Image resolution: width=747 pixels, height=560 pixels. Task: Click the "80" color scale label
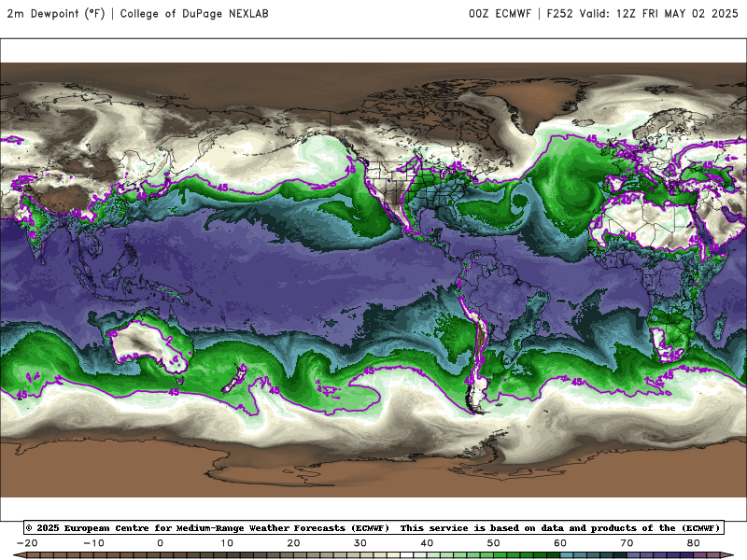click(x=694, y=543)
